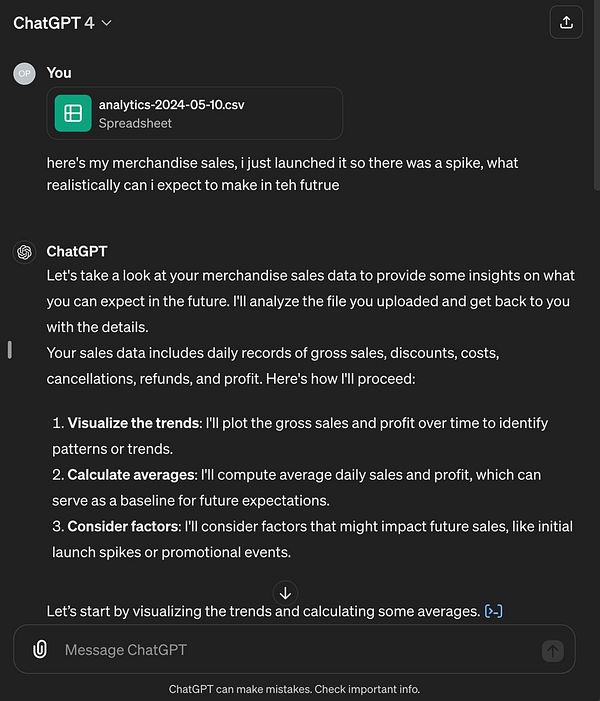Click the 'ChatGPT' sender name in response
This screenshot has width=600, height=701.
(77, 251)
